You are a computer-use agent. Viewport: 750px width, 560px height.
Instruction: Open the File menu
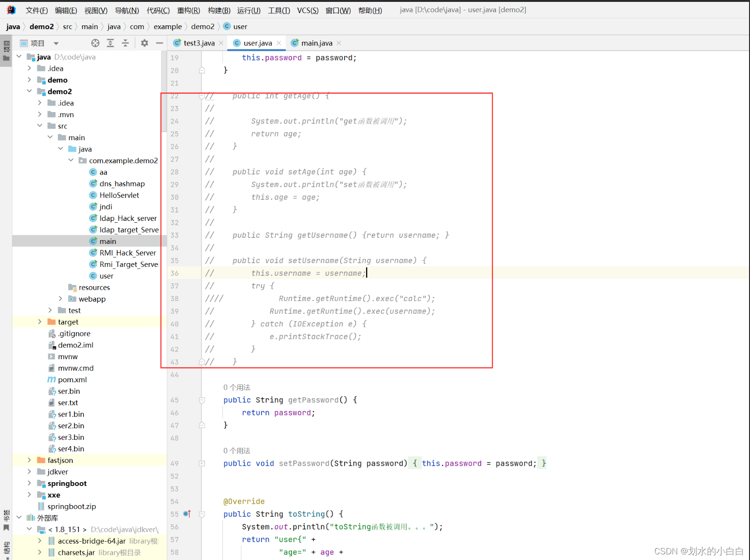click(x=37, y=10)
